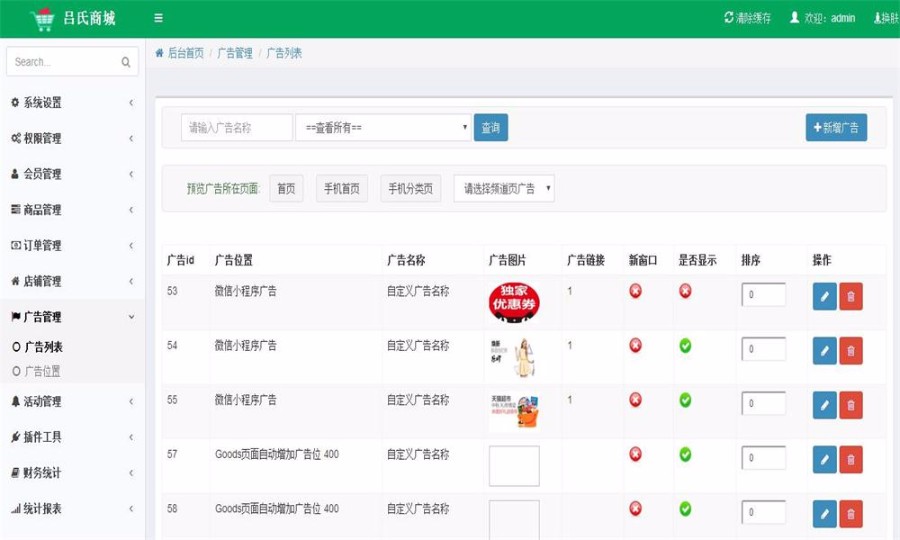Click the clear cache refresh icon
This screenshot has height=540, width=900.
click(x=729, y=17)
